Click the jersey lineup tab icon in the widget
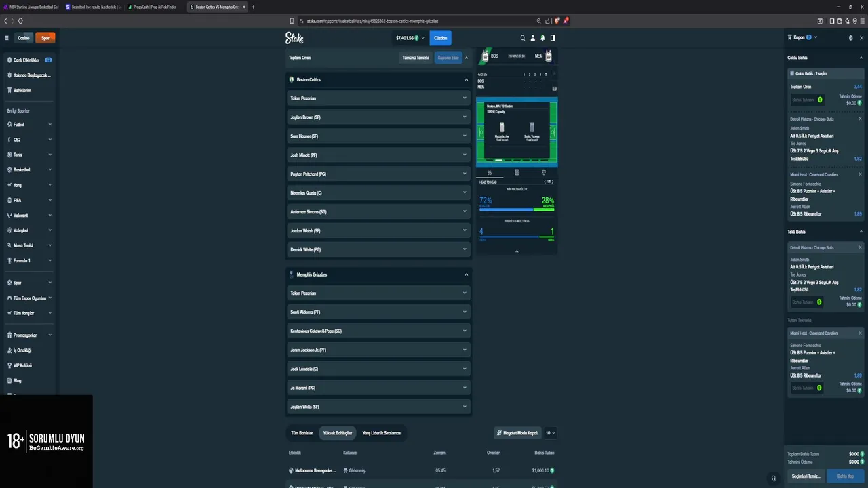Viewport: 868px width, 488px height. pyautogui.click(x=544, y=172)
